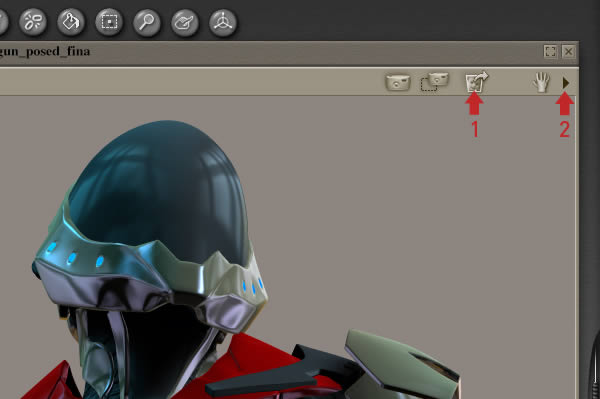This screenshot has width=600, height=399.
Task: Click the helmet in the preview scene
Action: tap(151, 226)
